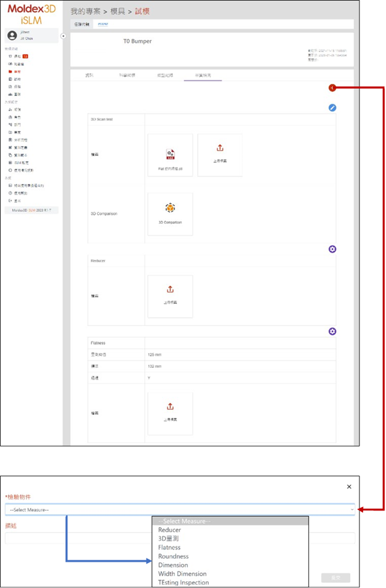
Task: Click the blue pencil edit icon
Action: [x=332, y=108]
